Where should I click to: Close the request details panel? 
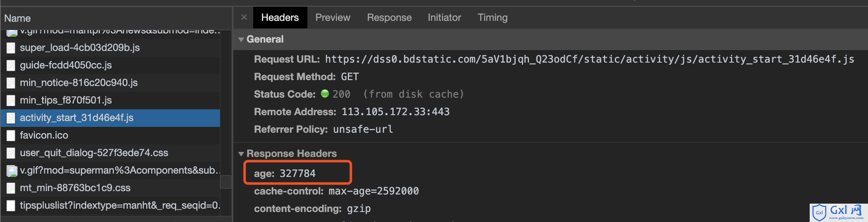(x=244, y=17)
